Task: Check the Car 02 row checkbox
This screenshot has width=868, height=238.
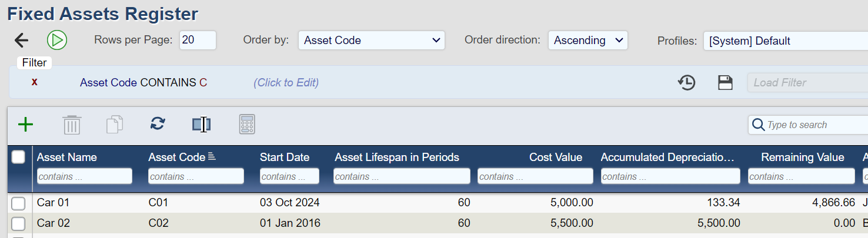Action: tap(19, 223)
